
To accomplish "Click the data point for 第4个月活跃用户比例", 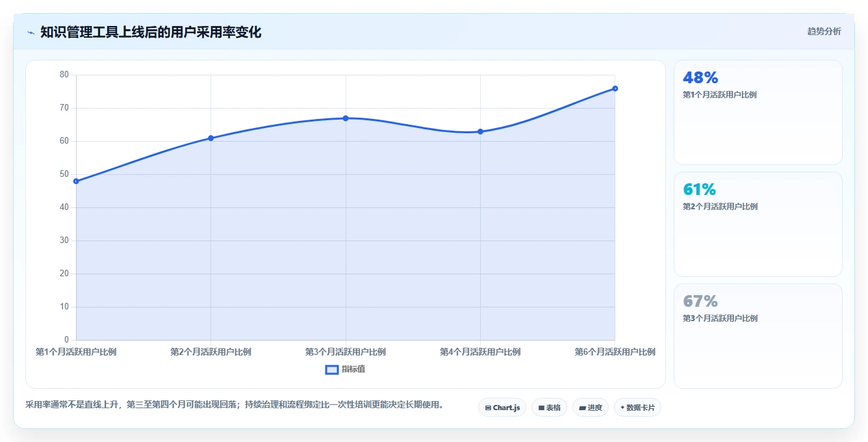I will 480,131.
